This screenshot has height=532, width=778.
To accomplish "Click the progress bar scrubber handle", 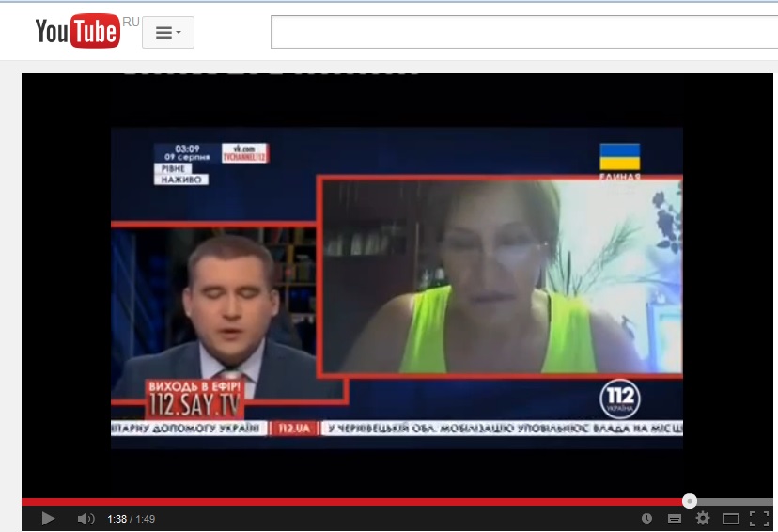I will coord(690,501).
